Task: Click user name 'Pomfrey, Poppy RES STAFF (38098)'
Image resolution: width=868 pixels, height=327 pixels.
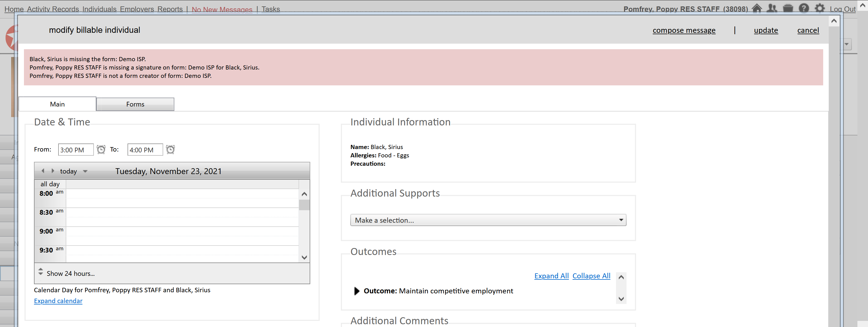Action: click(x=685, y=9)
